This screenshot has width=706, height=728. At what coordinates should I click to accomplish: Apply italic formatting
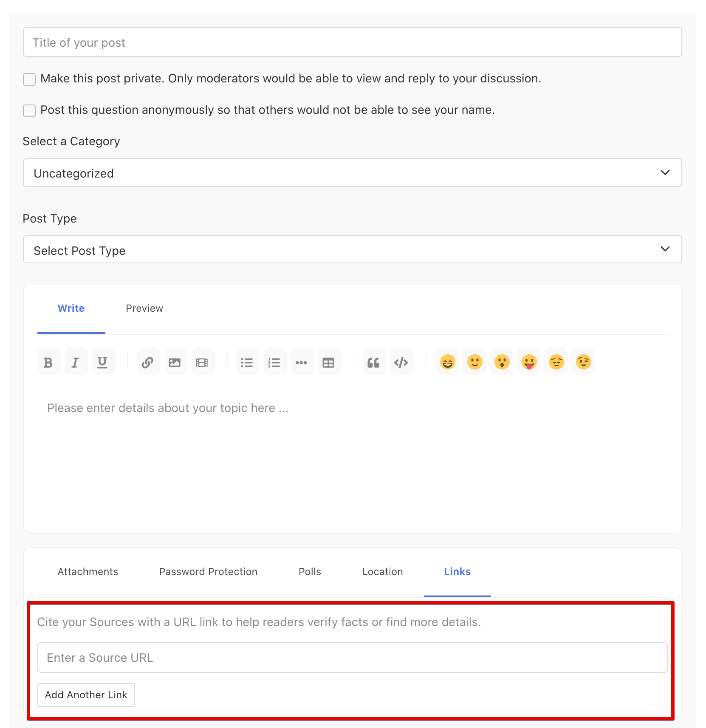click(76, 362)
